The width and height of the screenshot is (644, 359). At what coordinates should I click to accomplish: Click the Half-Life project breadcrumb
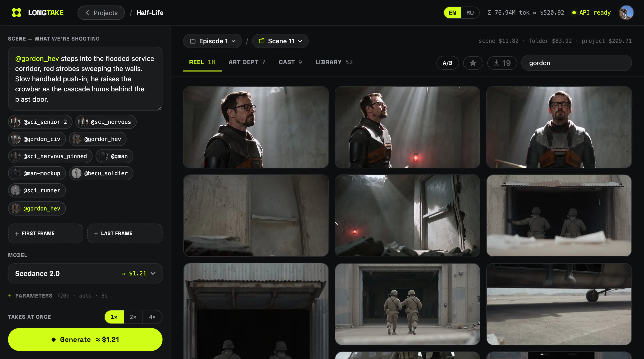[150, 13]
